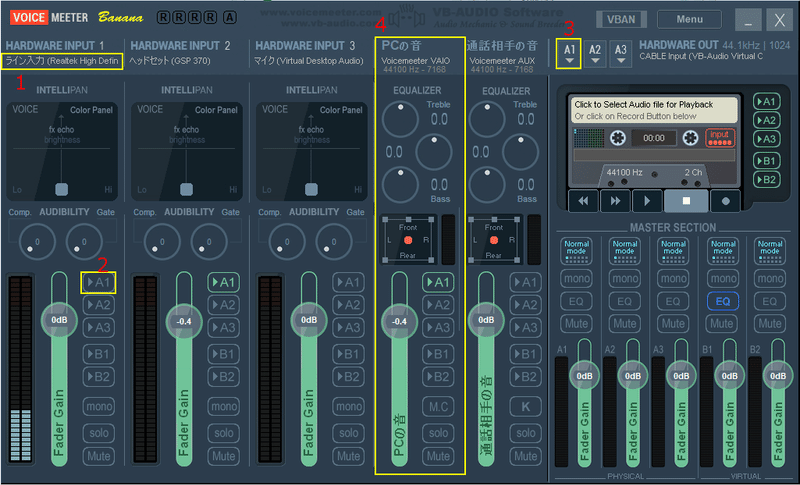Change the Normal mode selector on bus B1
Screen dimensions: 800x485
722,251
